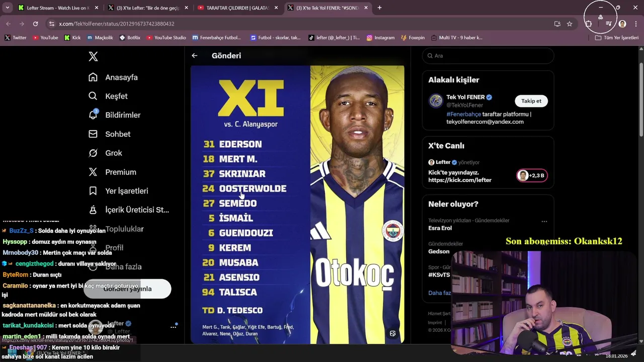This screenshot has width=644, height=362.
Task: Open the X logo home icon
Action: 93,56
